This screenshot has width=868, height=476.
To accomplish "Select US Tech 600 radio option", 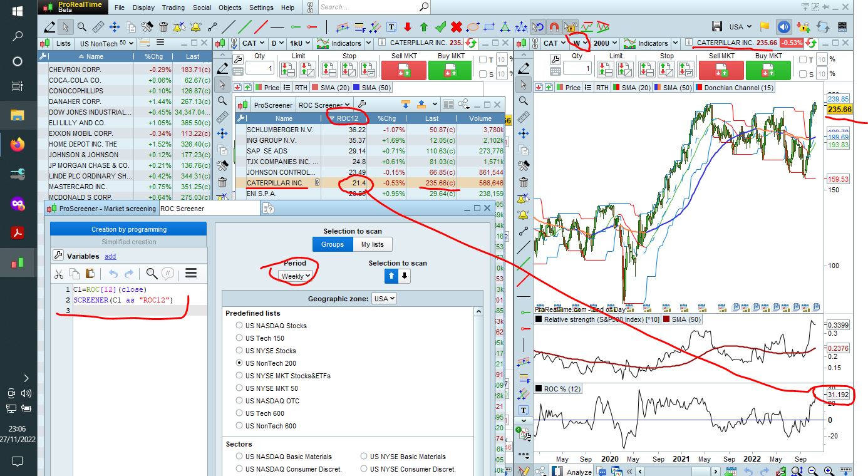I will point(239,413).
